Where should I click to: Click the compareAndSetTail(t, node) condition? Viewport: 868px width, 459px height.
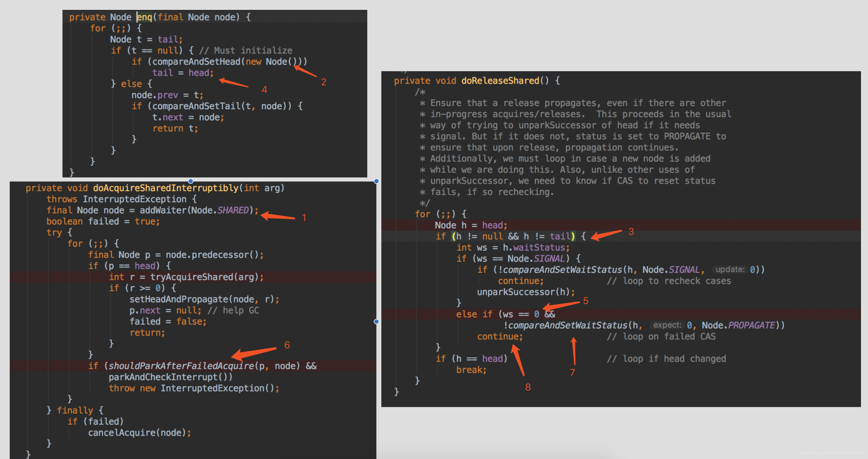[x=222, y=106]
